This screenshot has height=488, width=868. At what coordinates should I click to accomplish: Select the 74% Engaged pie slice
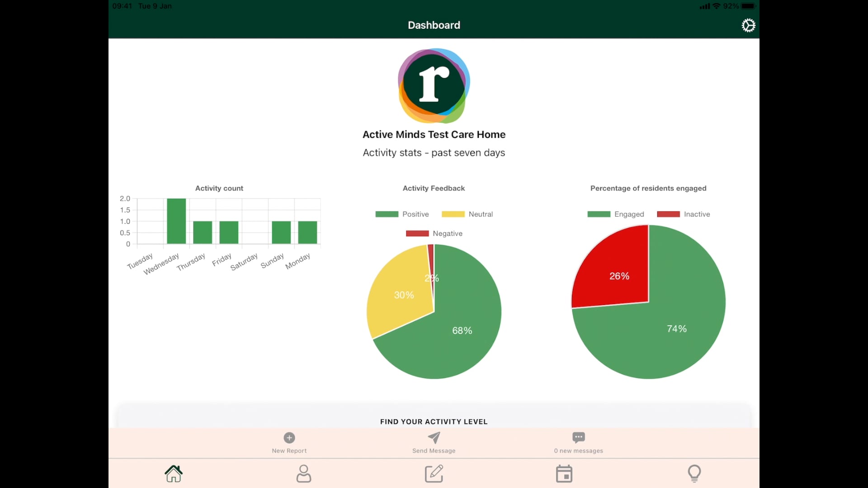[677, 328]
